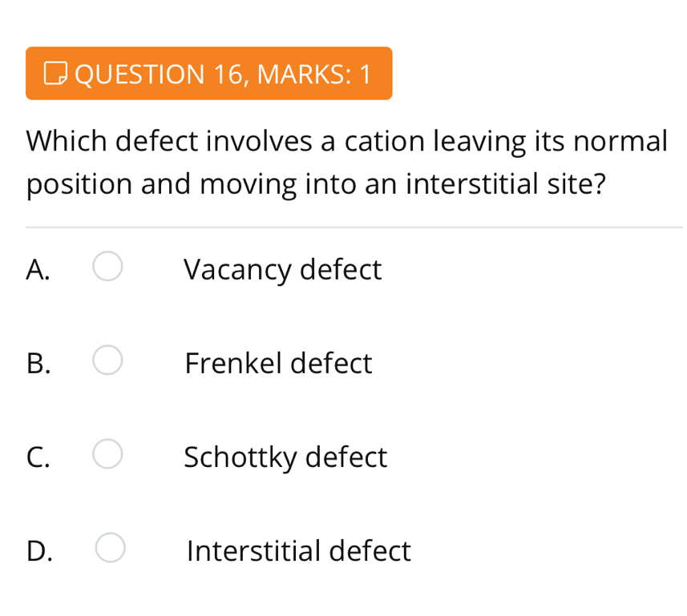The width and height of the screenshot is (687, 616).
Task: Click the "Vacancy defect" answer text
Action: click(x=282, y=269)
